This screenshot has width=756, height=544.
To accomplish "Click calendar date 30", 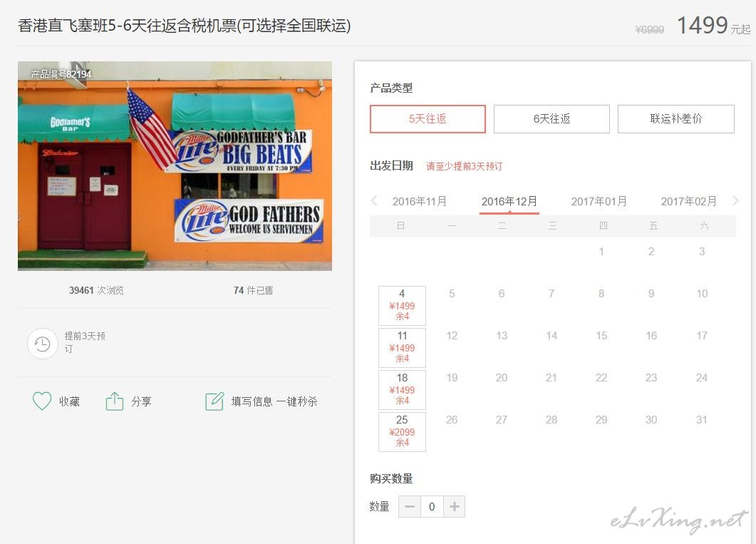I will coord(651,419).
